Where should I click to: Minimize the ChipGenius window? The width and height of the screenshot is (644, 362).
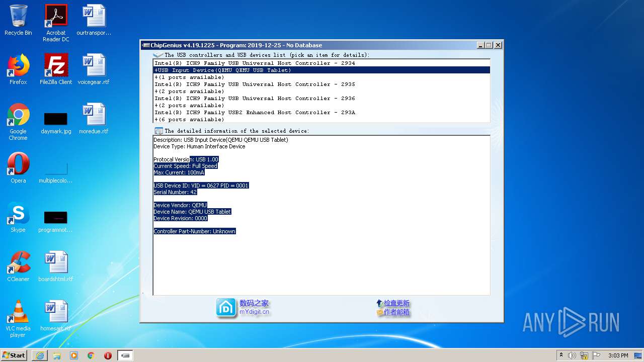pyautogui.click(x=480, y=45)
